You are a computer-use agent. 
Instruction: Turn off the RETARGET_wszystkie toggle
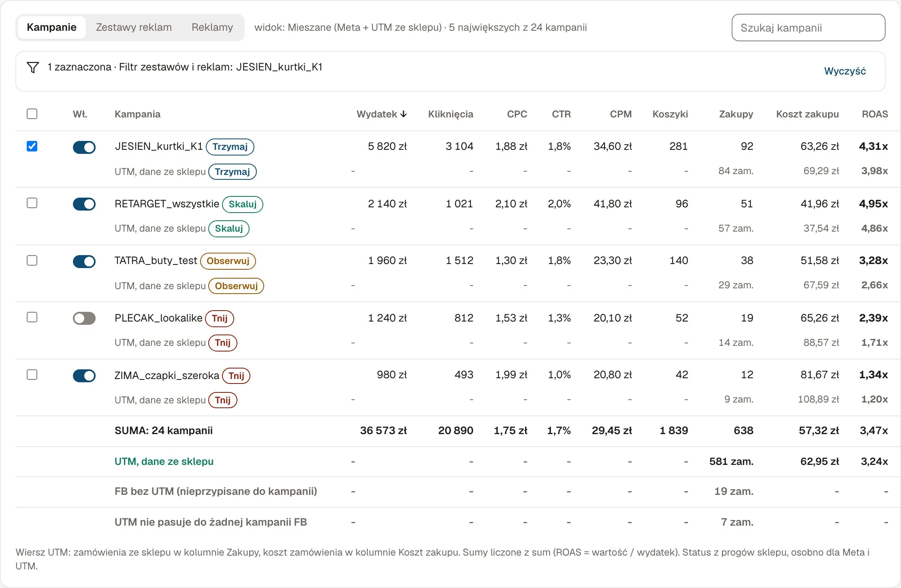click(x=84, y=204)
